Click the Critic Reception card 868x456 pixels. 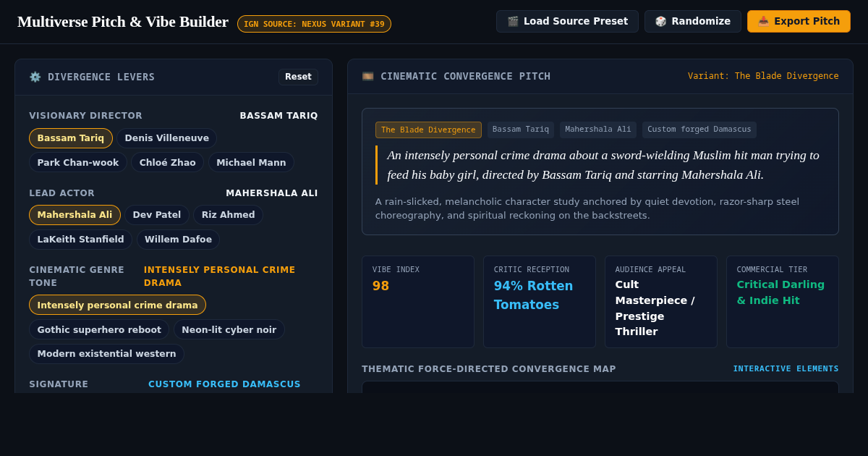540,302
